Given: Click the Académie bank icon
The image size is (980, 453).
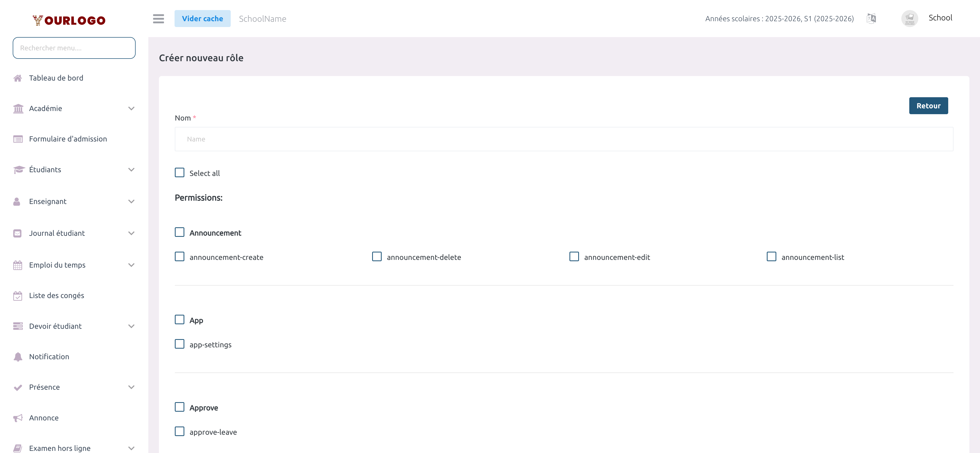Looking at the screenshot, I should click(18, 108).
